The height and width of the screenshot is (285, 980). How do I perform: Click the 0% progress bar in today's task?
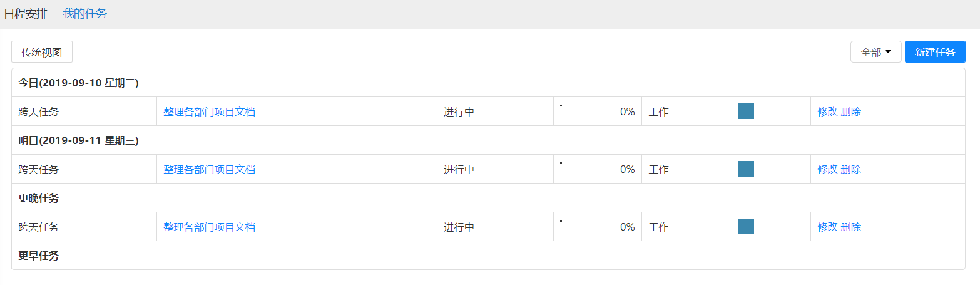[x=597, y=111]
